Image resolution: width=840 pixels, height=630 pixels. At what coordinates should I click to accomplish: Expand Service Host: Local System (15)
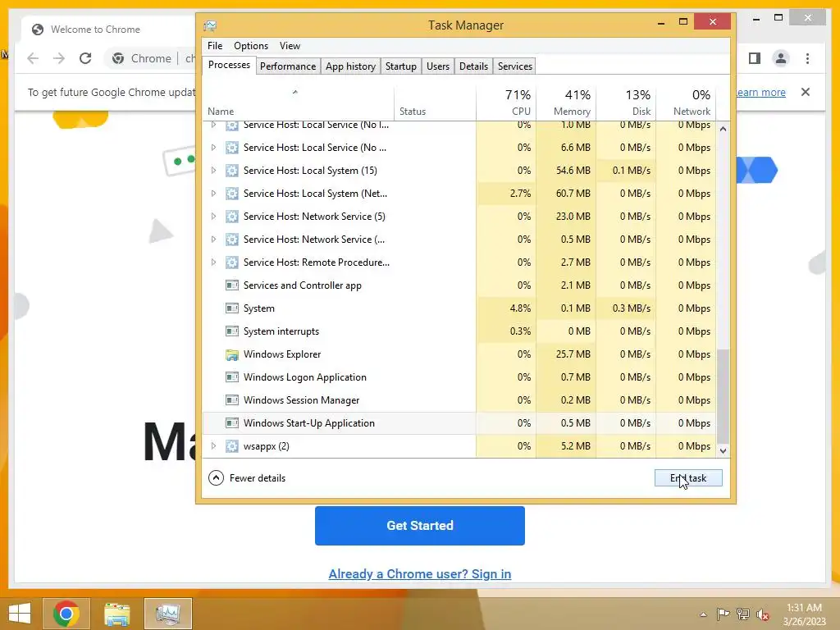click(213, 171)
